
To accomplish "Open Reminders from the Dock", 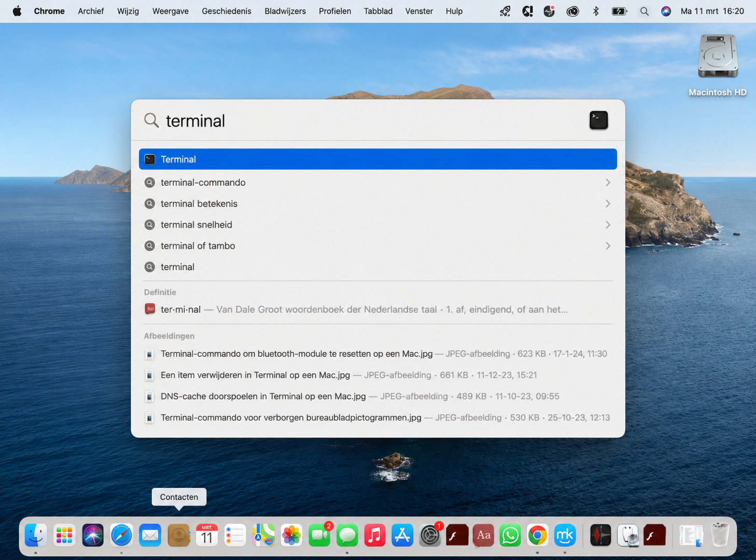I will (235, 535).
